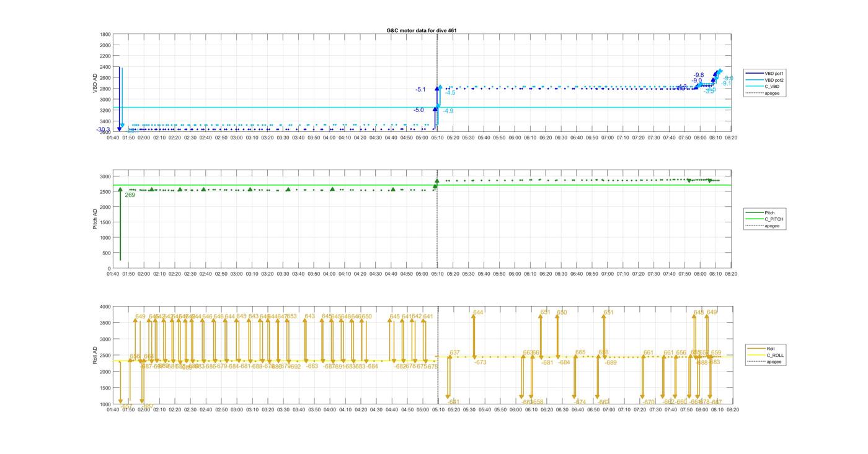Click the '-673' data label in Roll plot
The height and width of the screenshot is (454, 868).
tap(480, 362)
